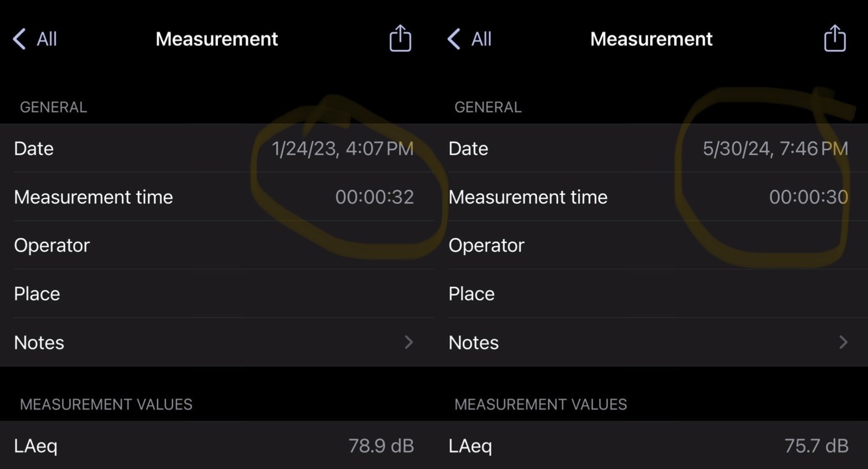The height and width of the screenshot is (469, 868).
Task: Select the Operator field in left screen
Action: pos(217,245)
